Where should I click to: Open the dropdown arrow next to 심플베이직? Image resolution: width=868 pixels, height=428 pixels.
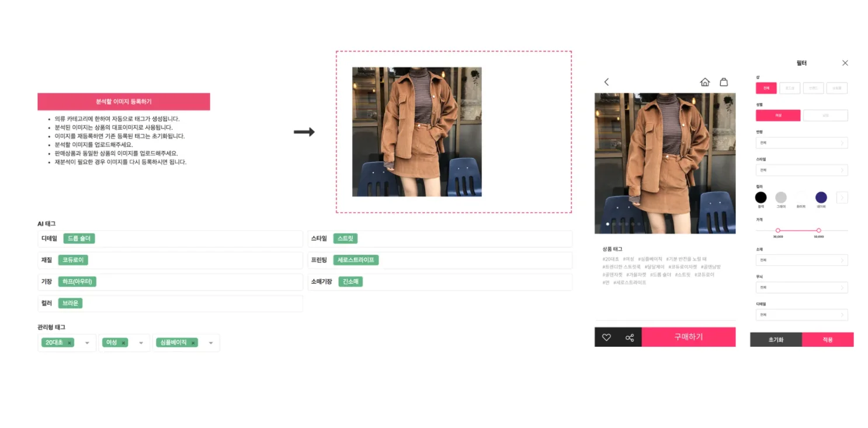[211, 343]
